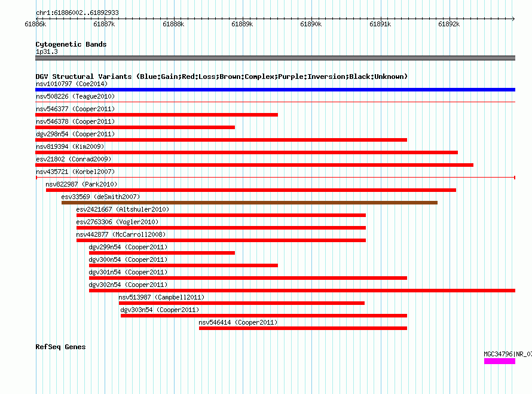Select nsv822987 (Park2010) variant label

81,184
